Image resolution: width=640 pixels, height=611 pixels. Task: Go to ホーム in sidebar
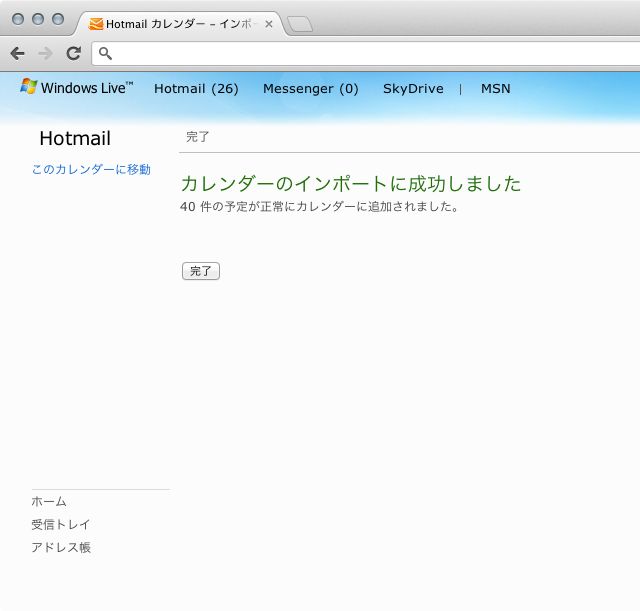(x=49, y=501)
